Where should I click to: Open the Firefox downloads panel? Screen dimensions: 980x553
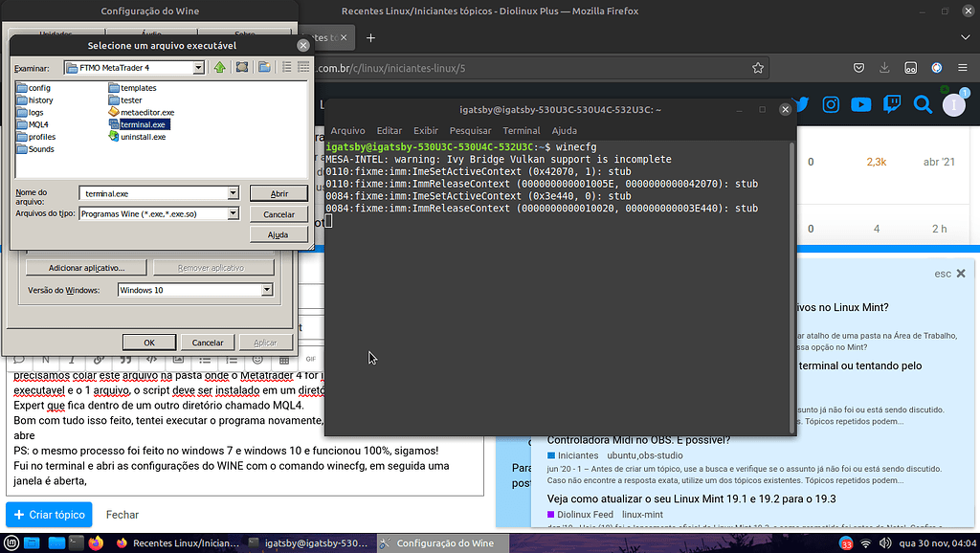883,68
